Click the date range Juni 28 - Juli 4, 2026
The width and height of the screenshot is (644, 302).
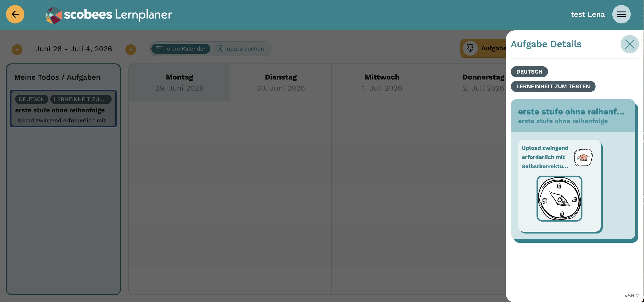point(74,49)
